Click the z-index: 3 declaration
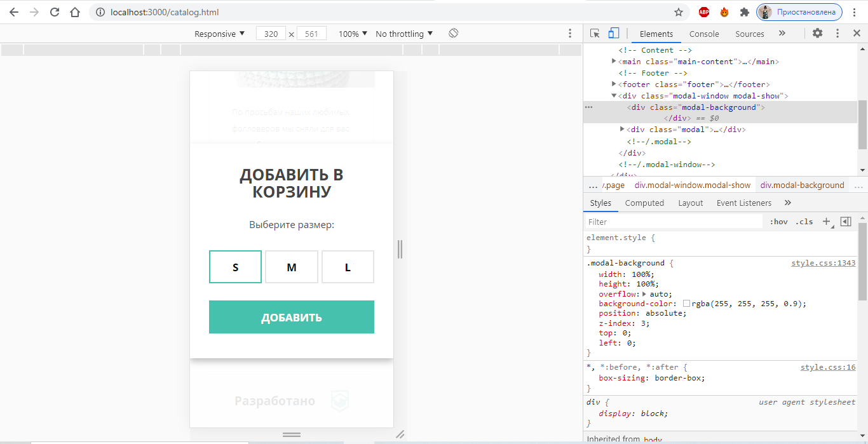 click(x=624, y=323)
